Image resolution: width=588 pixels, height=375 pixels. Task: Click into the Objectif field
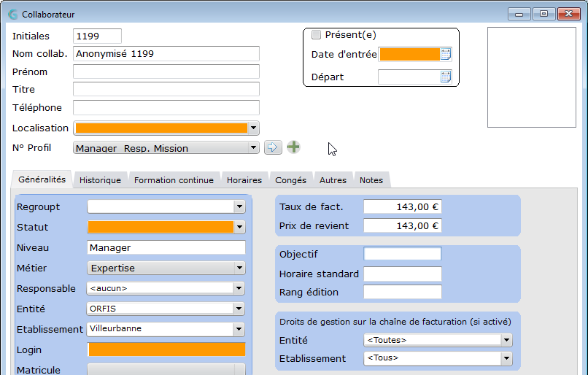tap(403, 254)
